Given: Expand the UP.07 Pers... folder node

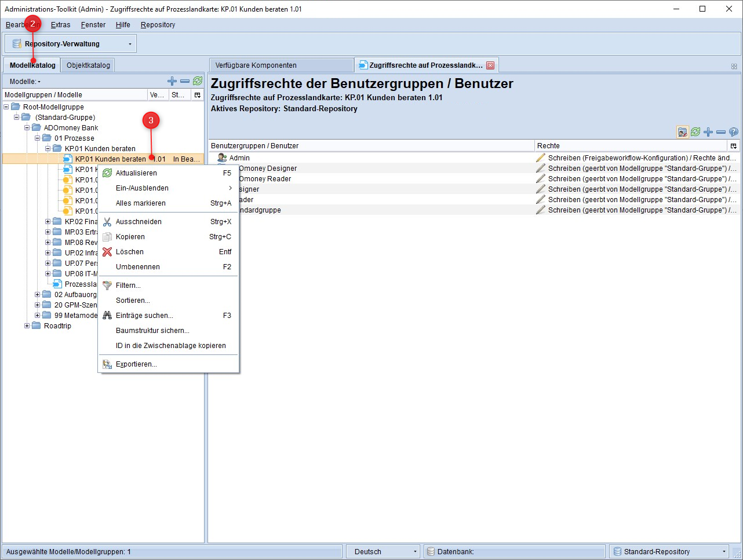Looking at the screenshot, I should 48,263.
